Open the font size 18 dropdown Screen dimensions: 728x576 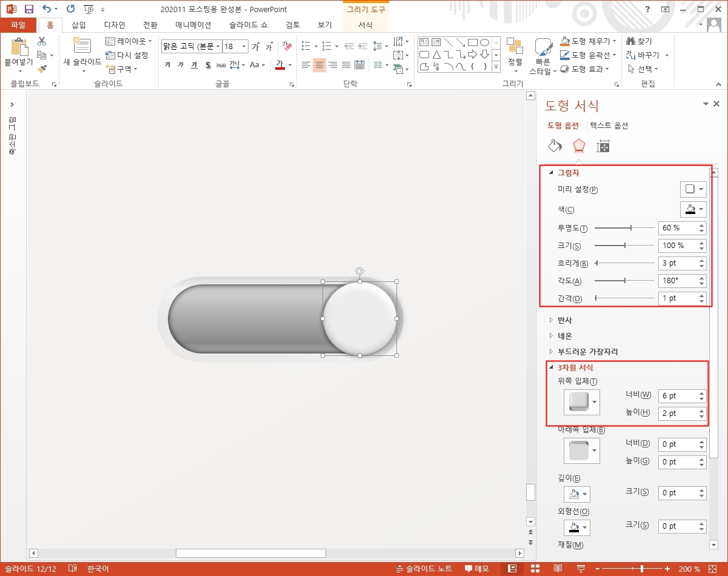point(244,47)
